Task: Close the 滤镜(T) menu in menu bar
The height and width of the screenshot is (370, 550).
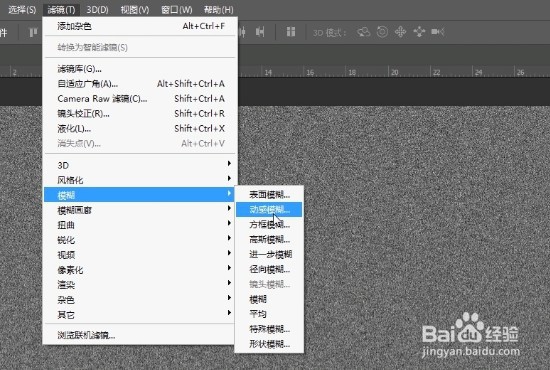Action: 61,9
